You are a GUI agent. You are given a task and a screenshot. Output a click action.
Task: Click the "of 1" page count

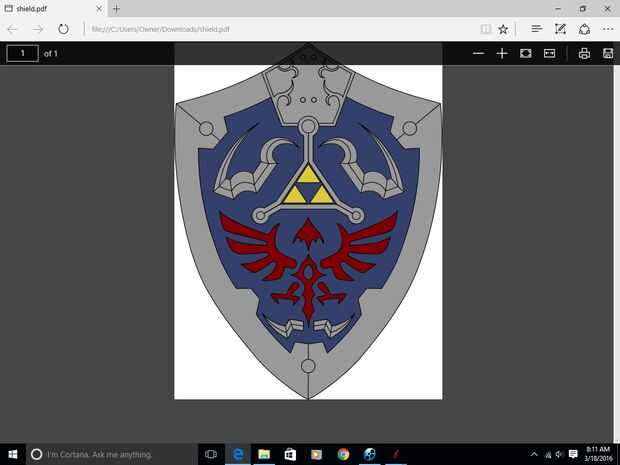click(x=51, y=53)
